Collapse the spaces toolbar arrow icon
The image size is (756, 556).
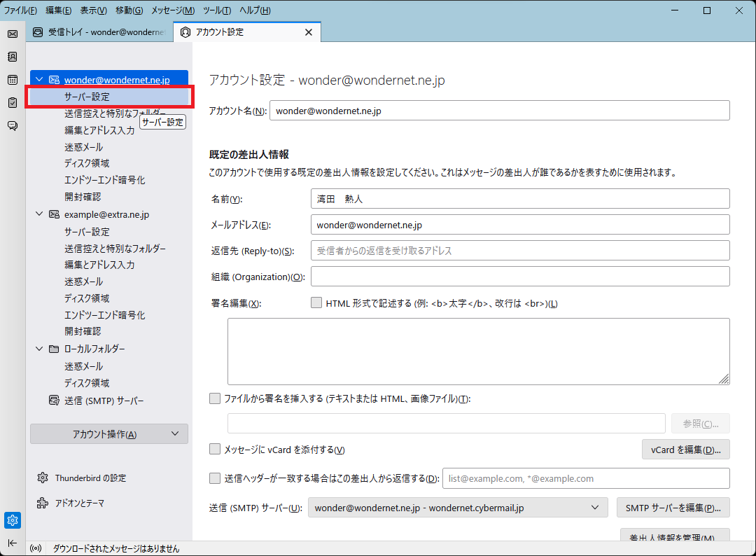[x=13, y=543]
